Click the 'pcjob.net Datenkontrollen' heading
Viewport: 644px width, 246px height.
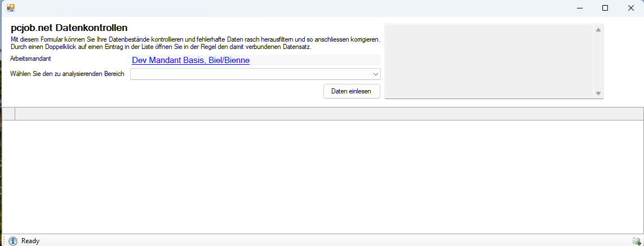tap(69, 28)
